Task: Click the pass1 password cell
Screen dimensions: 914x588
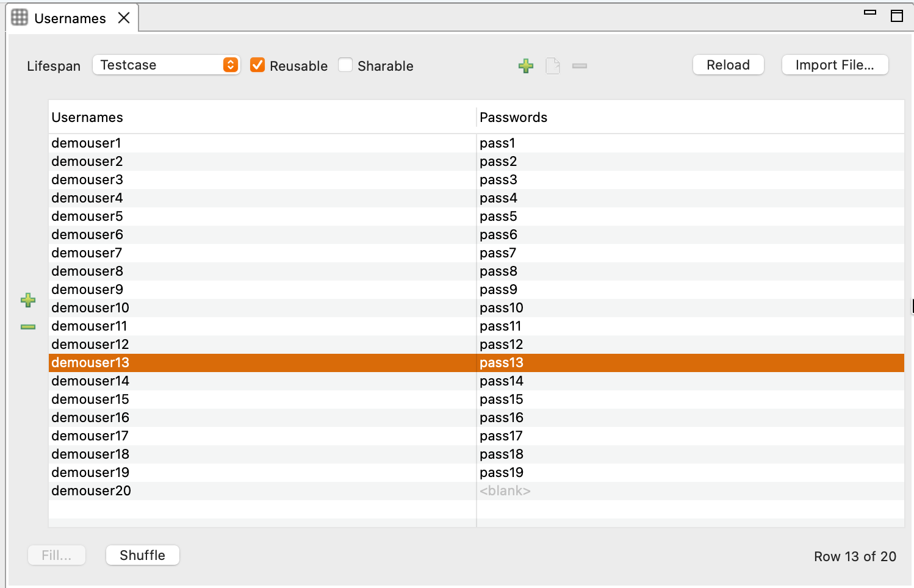Action: click(691, 143)
